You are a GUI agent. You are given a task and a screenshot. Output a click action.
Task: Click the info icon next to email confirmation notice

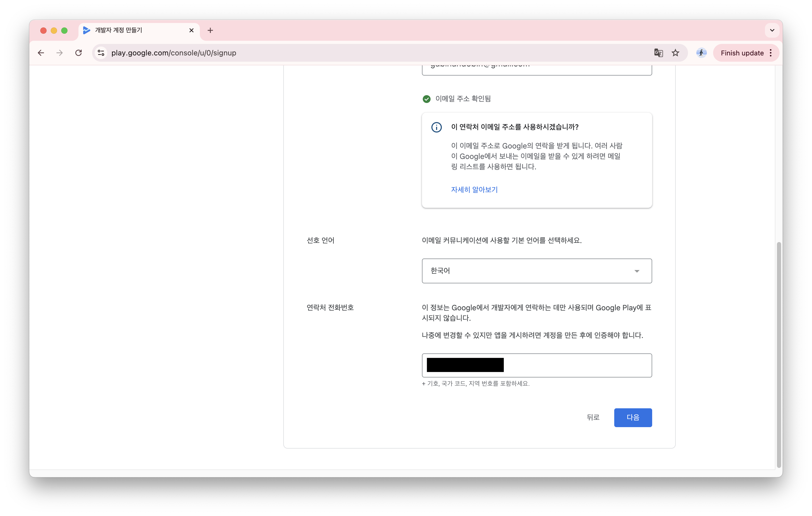[436, 127]
